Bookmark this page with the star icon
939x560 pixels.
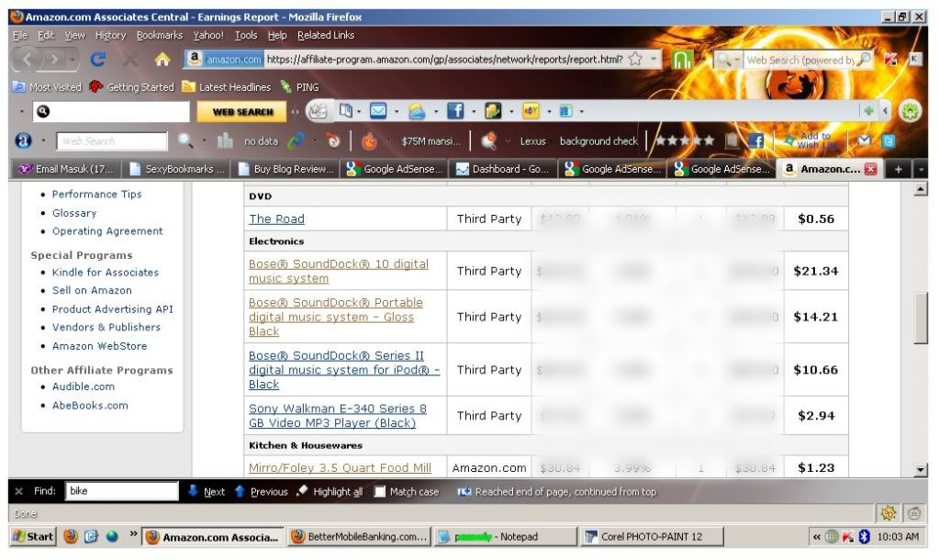(x=635, y=60)
